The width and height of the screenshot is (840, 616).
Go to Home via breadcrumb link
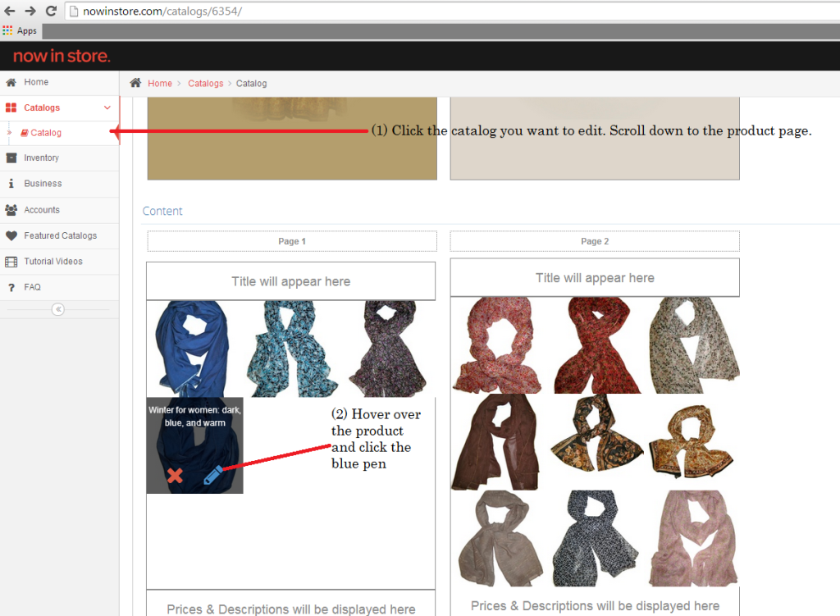[160, 84]
